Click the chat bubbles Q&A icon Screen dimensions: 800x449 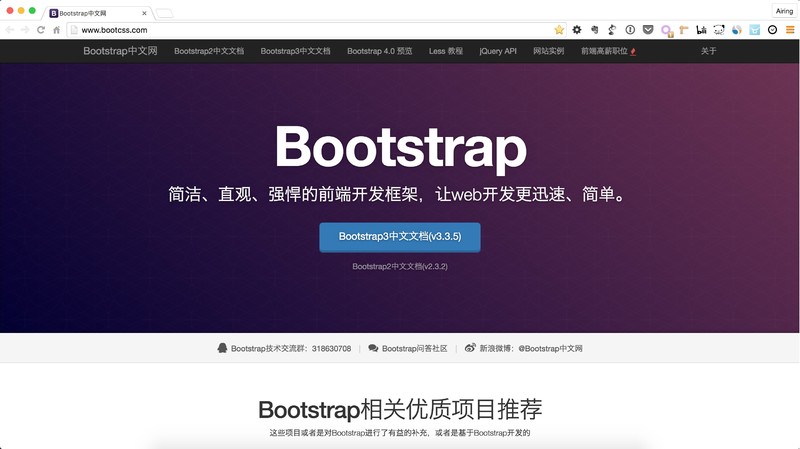[373, 348]
